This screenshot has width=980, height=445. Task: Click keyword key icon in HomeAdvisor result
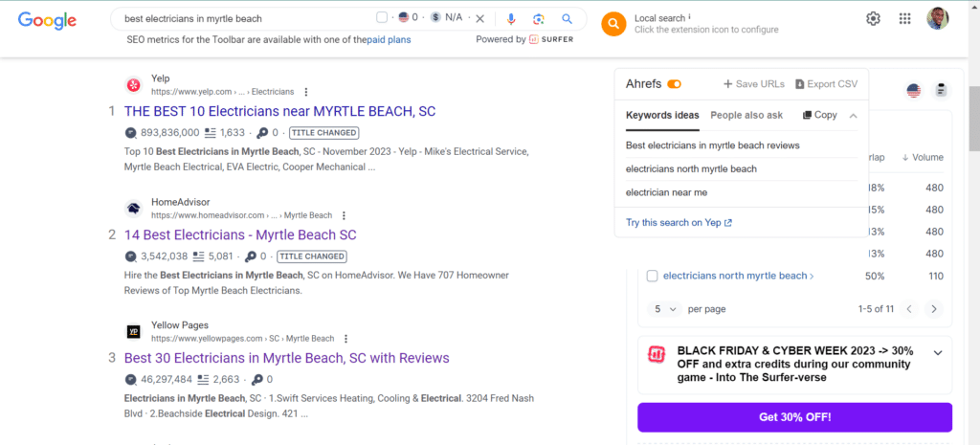coord(251,256)
